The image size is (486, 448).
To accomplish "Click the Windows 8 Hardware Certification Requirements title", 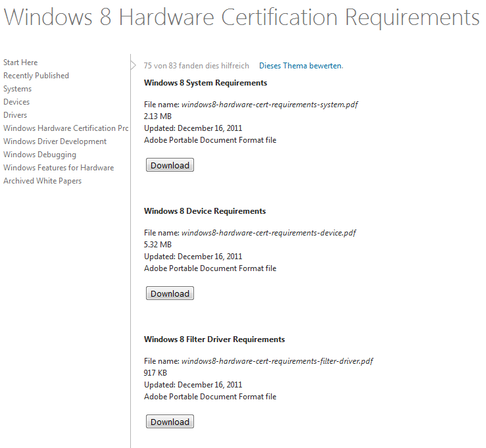I will [x=242, y=18].
